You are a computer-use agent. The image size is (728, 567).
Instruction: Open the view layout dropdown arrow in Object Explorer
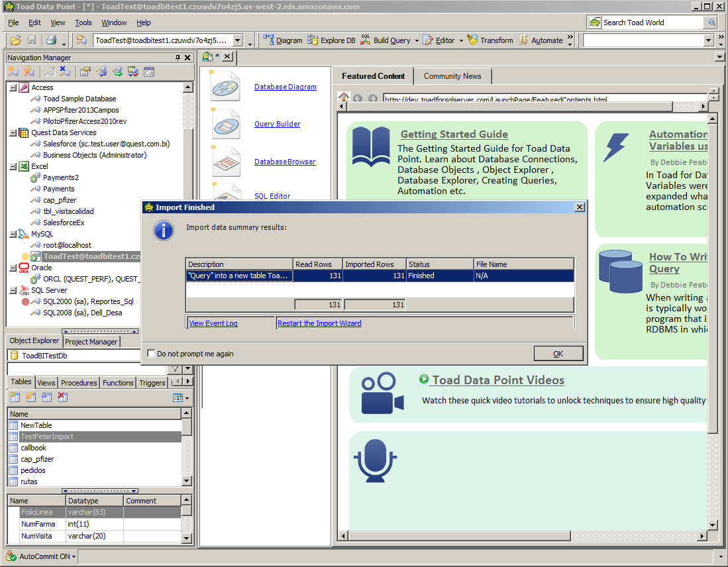coord(187,398)
